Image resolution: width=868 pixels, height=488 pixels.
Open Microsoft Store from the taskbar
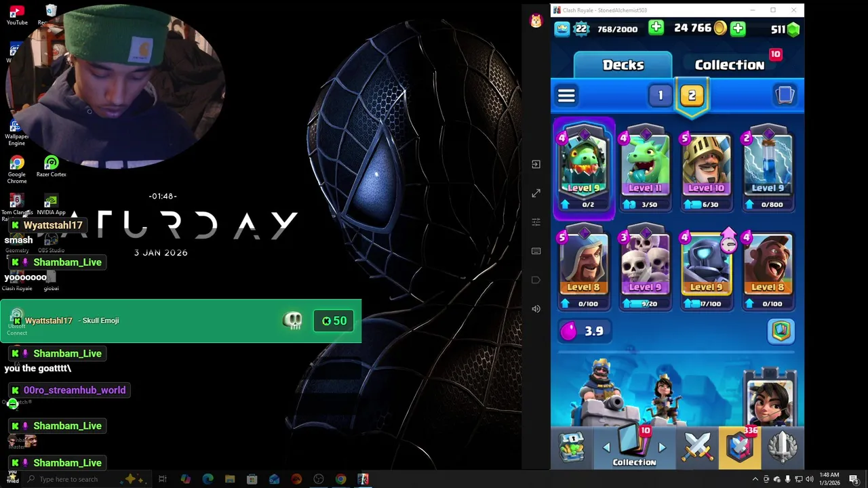[x=252, y=479]
